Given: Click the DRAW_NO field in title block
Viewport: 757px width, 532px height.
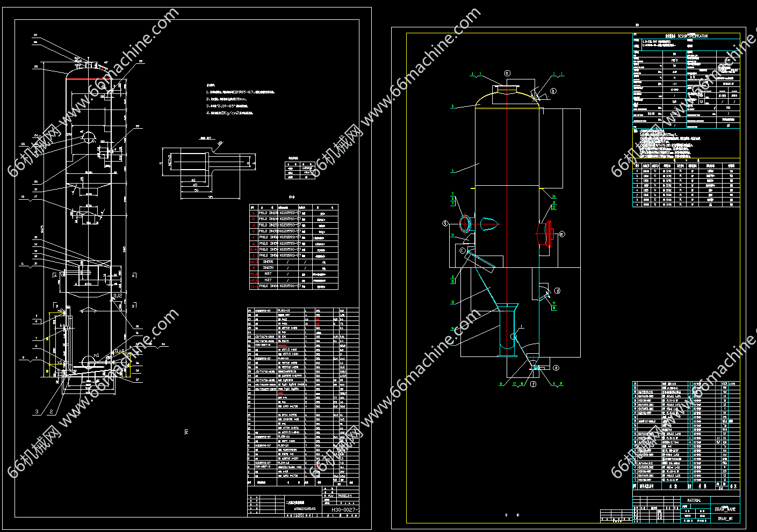Looking at the screenshot, I should [725, 519].
